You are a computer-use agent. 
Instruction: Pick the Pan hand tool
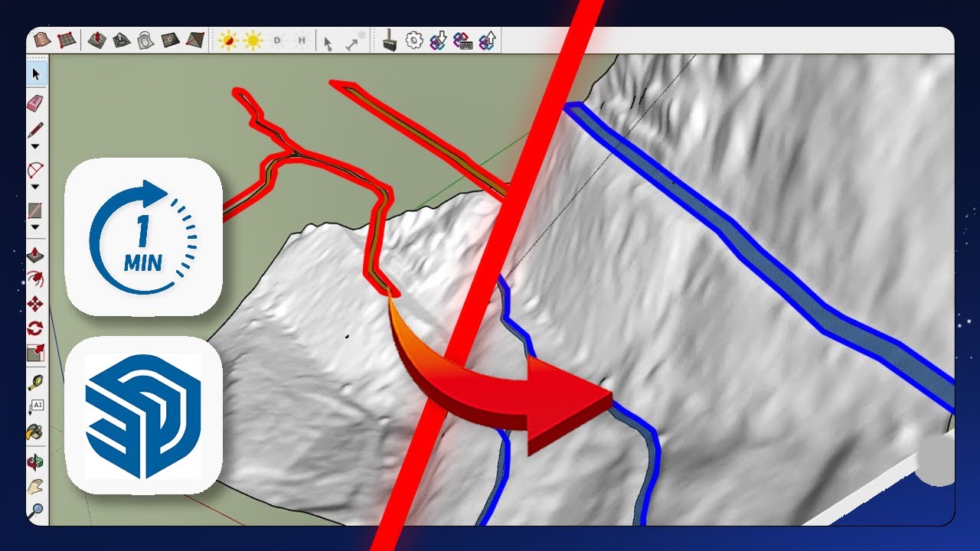[35, 486]
